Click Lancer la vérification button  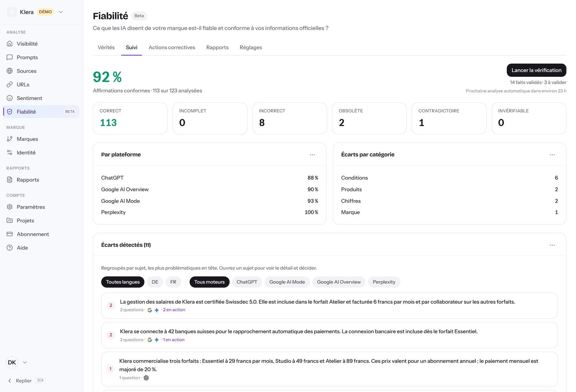536,70
